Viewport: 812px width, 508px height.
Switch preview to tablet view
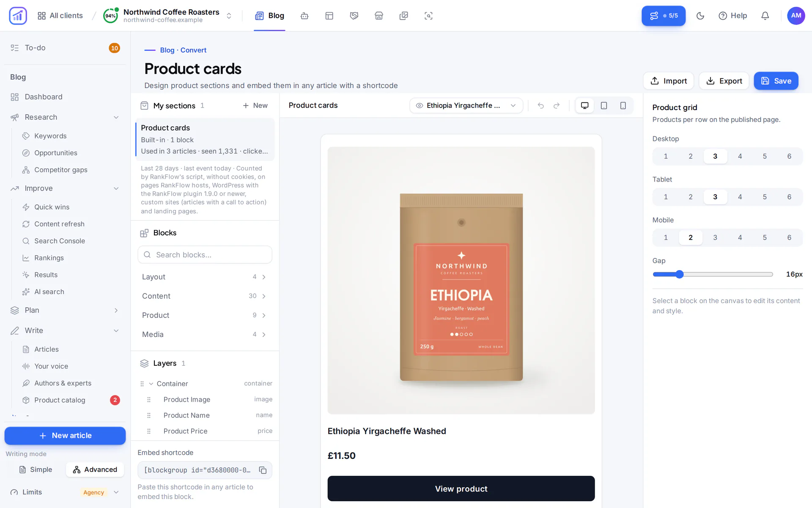click(604, 105)
